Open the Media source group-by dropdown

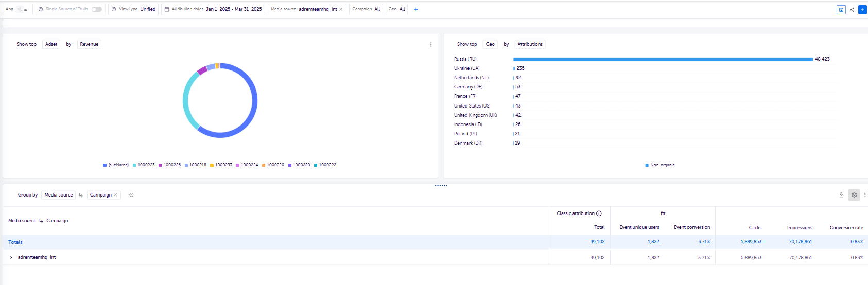coord(59,195)
